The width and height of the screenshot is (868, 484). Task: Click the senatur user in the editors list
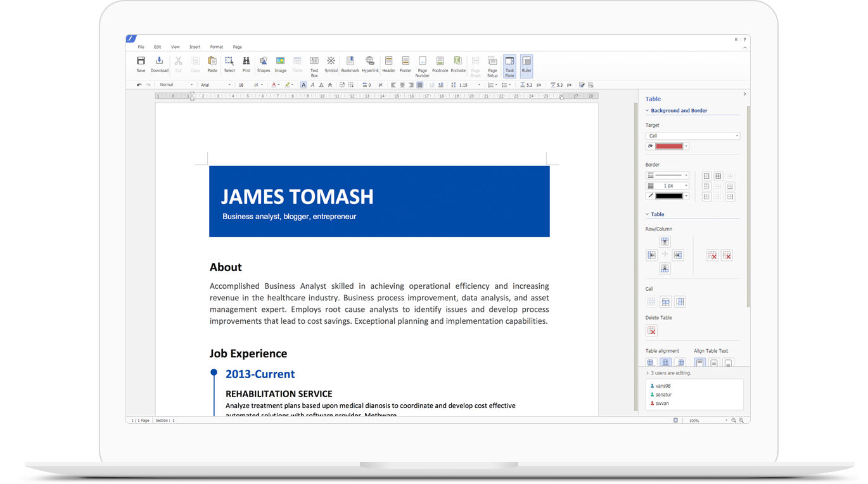(663, 395)
